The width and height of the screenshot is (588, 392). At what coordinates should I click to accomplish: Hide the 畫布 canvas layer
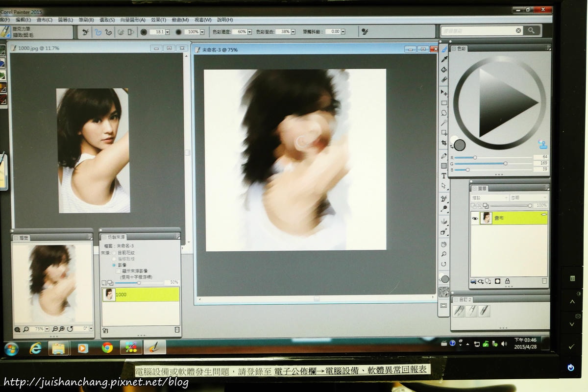[x=474, y=219]
